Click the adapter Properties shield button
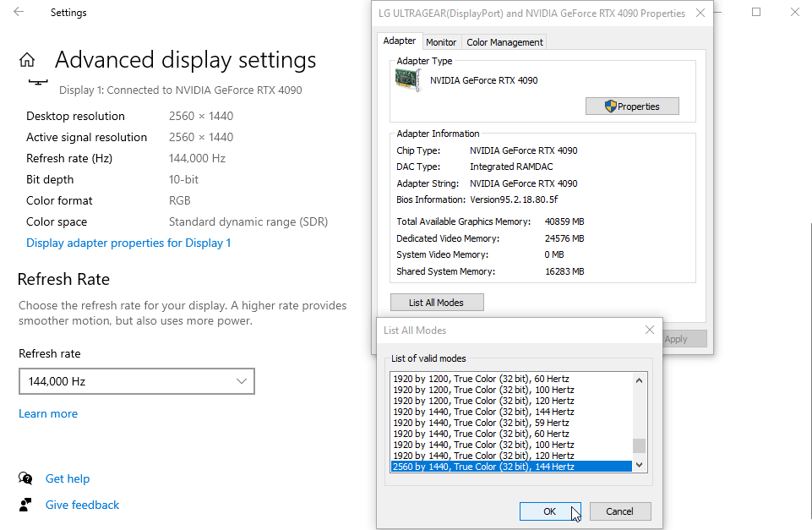This screenshot has height=530, width=812. (632, 107)
